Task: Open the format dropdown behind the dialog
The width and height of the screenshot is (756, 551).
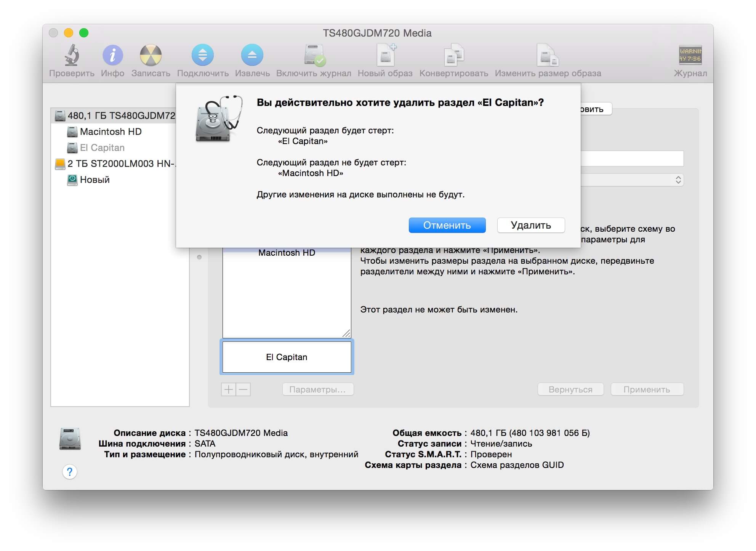Action: pos(632,180)
